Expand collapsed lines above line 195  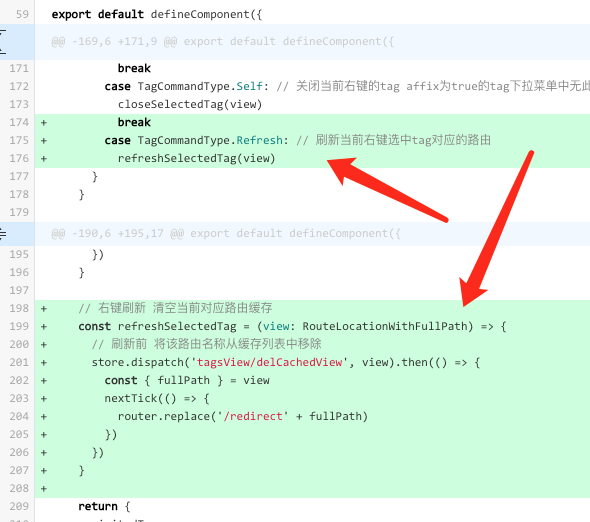[3, 234]
